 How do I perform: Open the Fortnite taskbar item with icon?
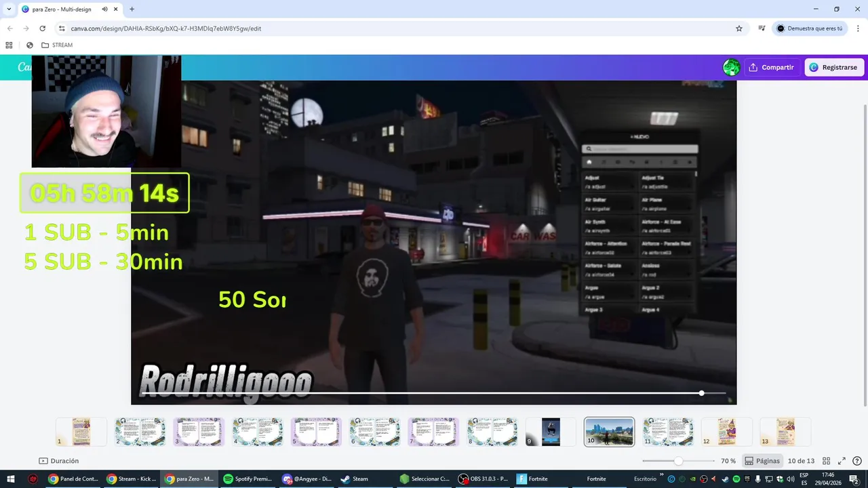540,479
